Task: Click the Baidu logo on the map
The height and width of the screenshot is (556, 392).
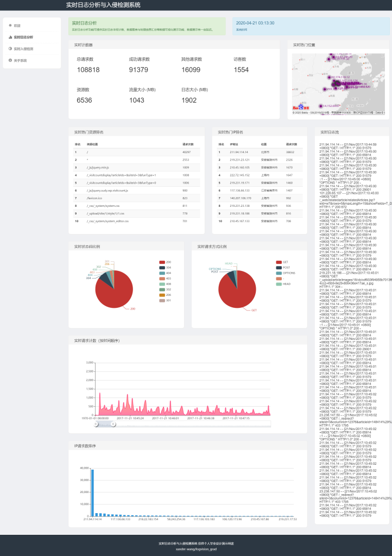Action: pos(301,107)
